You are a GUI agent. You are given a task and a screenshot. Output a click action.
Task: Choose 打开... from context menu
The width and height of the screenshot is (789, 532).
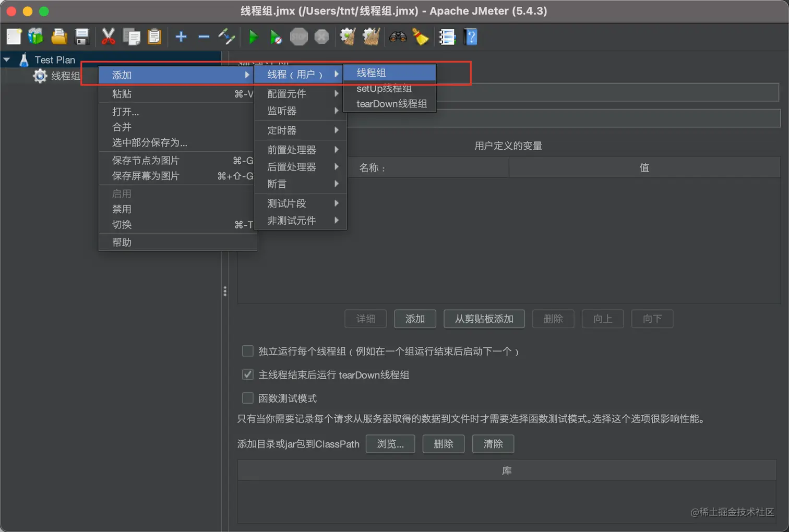[x=176, y=112]
